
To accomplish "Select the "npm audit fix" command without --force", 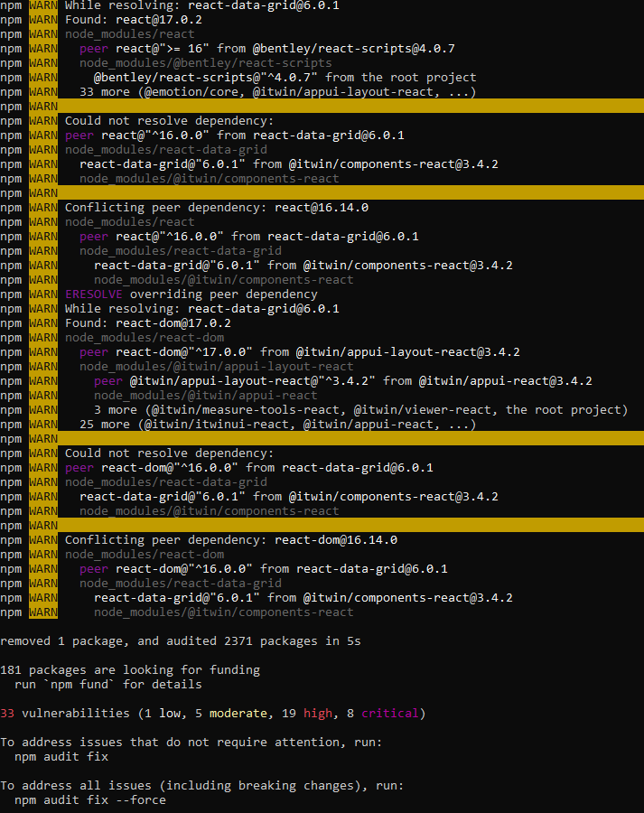I will (61, 757).
